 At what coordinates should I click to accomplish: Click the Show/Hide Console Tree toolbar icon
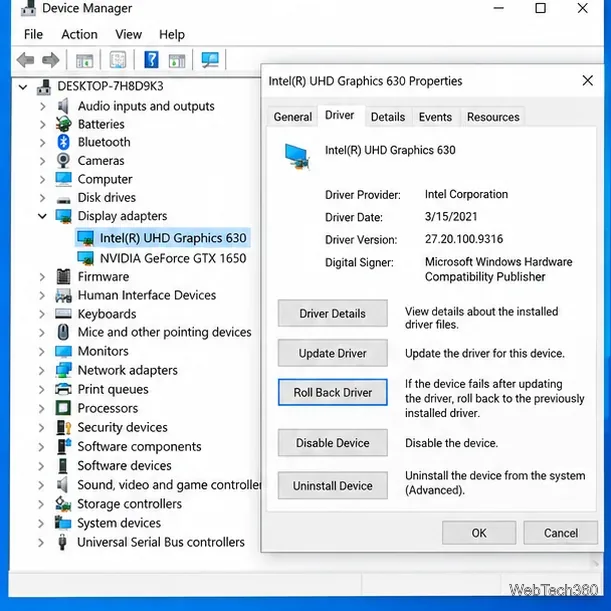click(x=84, y=60)
